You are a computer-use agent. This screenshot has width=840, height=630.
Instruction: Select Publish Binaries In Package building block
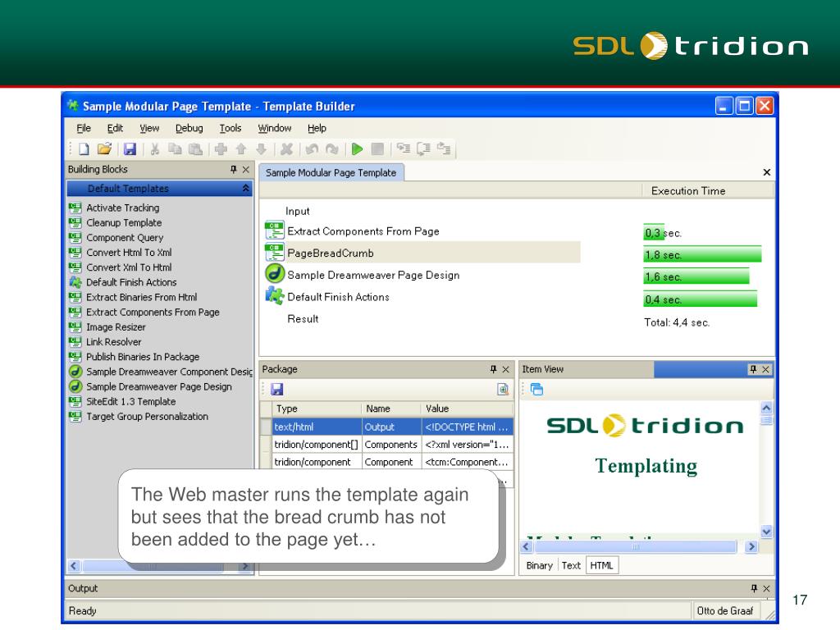135,357
